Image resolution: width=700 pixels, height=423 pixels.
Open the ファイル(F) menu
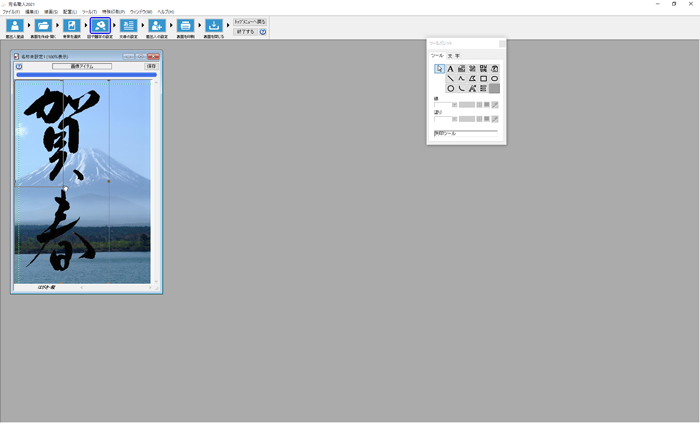[11, 12]
